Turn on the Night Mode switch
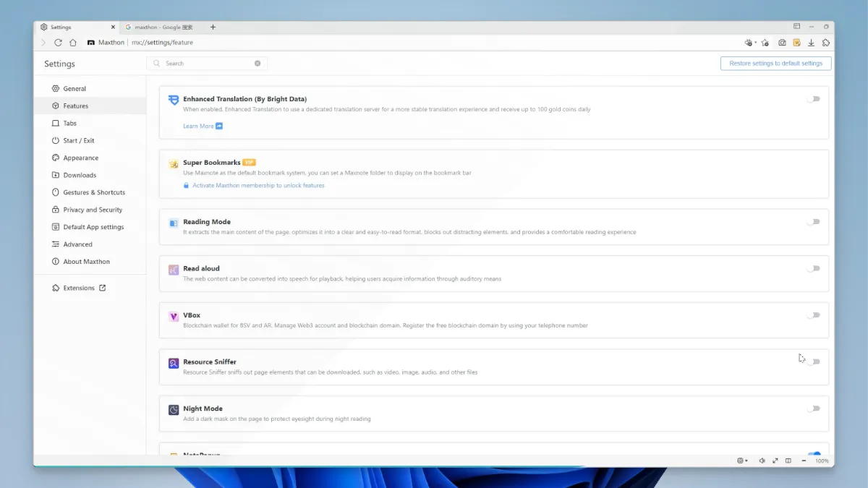This screenshot has height=488, width=868. pos(814,408)
